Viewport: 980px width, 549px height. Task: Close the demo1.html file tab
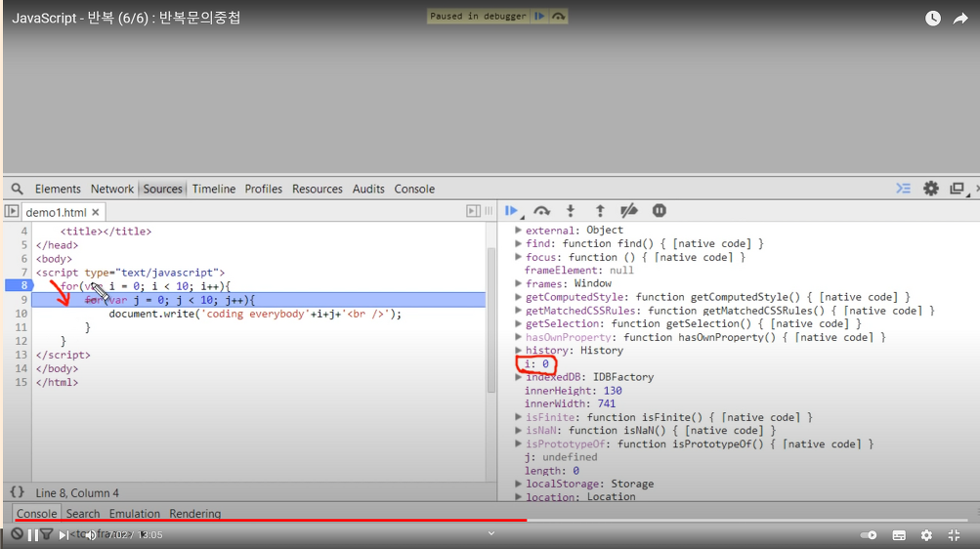pos(96,212)
